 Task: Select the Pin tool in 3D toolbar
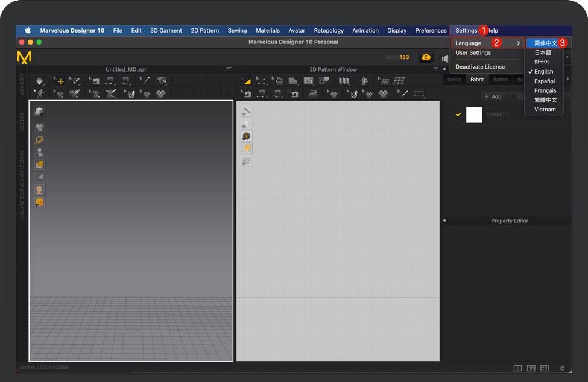(x=144, y=81)
